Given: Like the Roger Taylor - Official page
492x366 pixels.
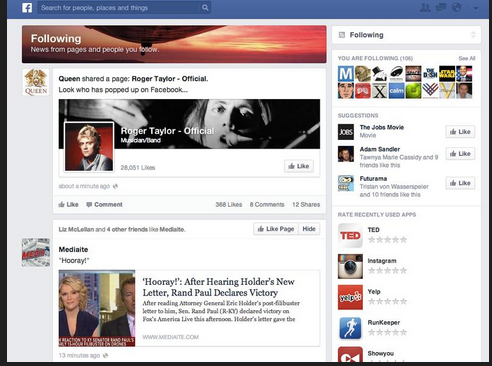Looking at the screenshot, I should [299, 166].
